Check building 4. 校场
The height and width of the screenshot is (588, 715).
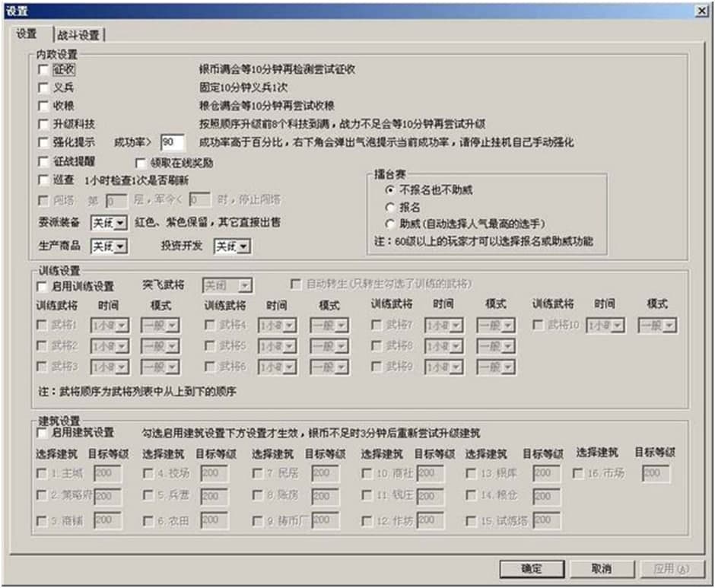coord(148,473)
